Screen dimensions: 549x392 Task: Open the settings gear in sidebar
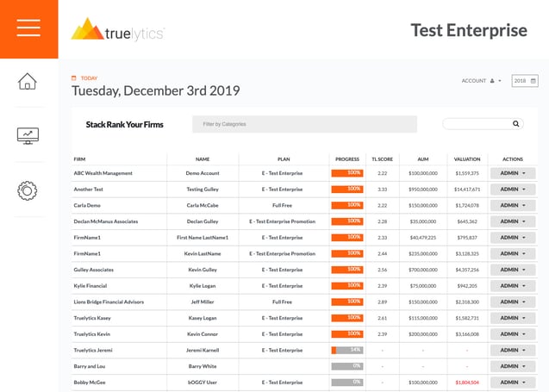pyautogui.click(x=28, y=190)
